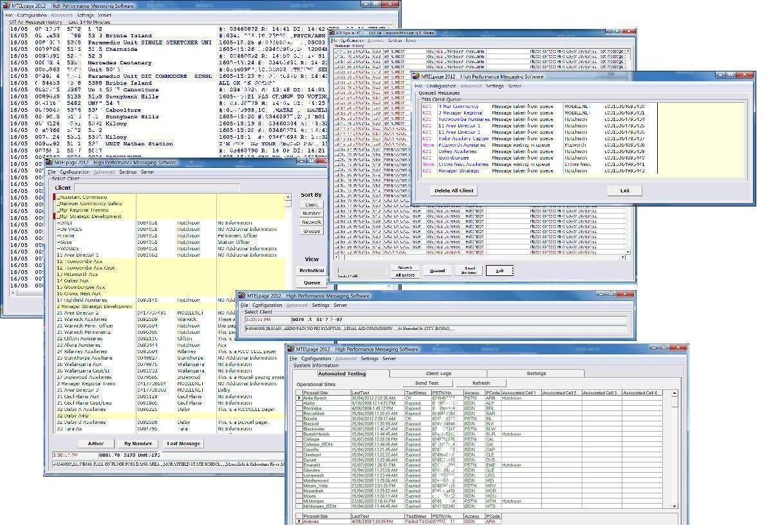Screen dimensions: 773x532
Task: Click the Associated Cell 1 column header
Action: 521,392
